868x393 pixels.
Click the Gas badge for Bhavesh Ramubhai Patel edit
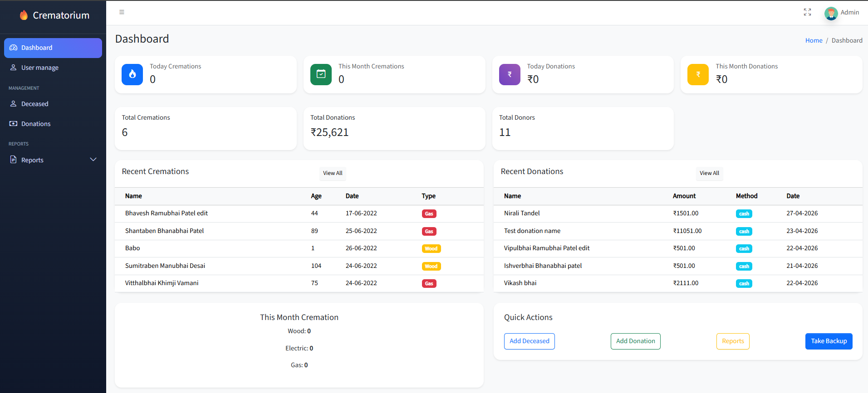click(429, 214)
